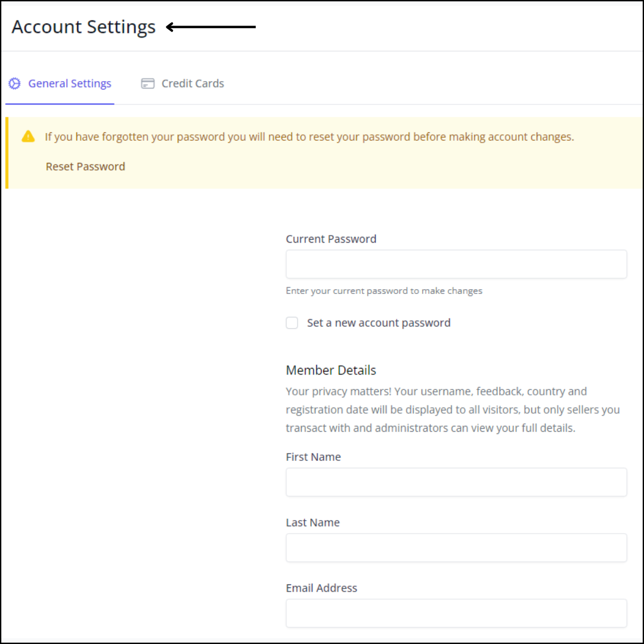This screenshot has width=644, height=644.
Task: Click inside the Current Password field
Action: 456,264
